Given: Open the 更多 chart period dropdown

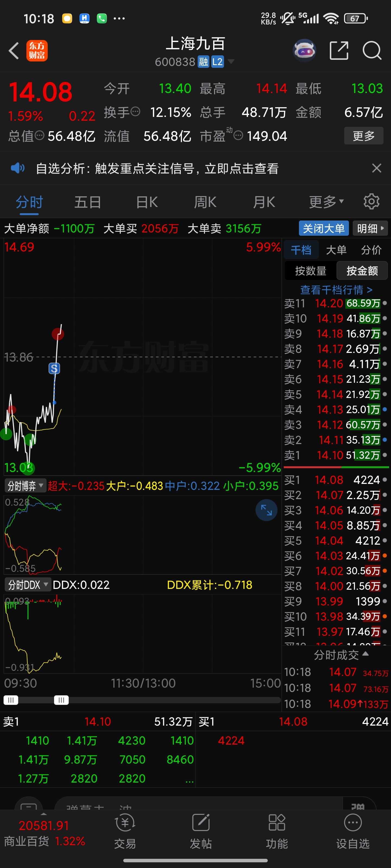Looking at the screenshot, I should pyautogui.click(x=326, y=202).
